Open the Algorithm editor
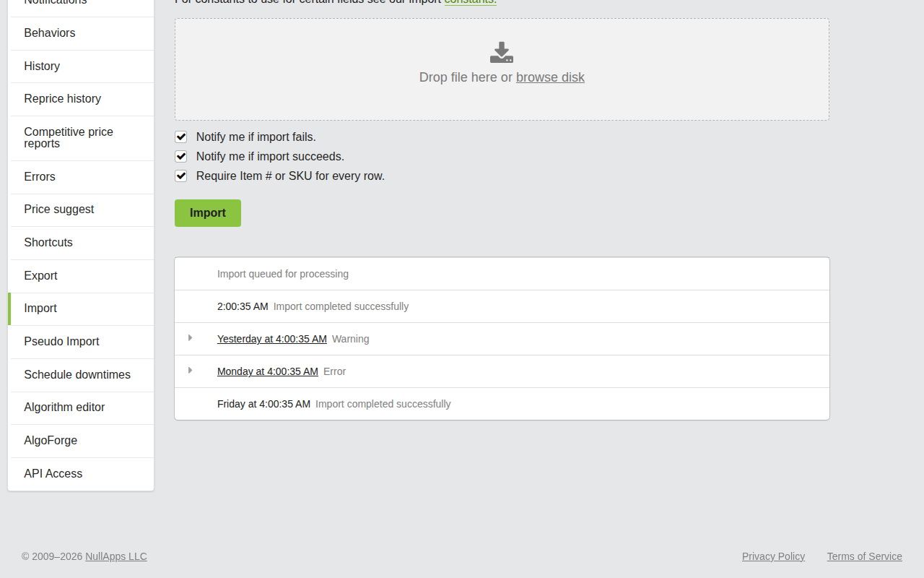The height and width of the screenshot is (578, 924). pyautogui.click(x=64, y=407)
